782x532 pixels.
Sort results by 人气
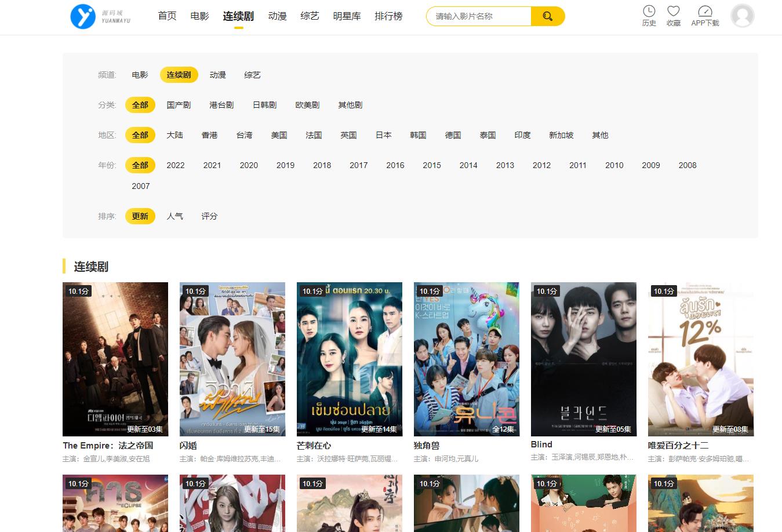pyautogui.click(x=174, y=216)
